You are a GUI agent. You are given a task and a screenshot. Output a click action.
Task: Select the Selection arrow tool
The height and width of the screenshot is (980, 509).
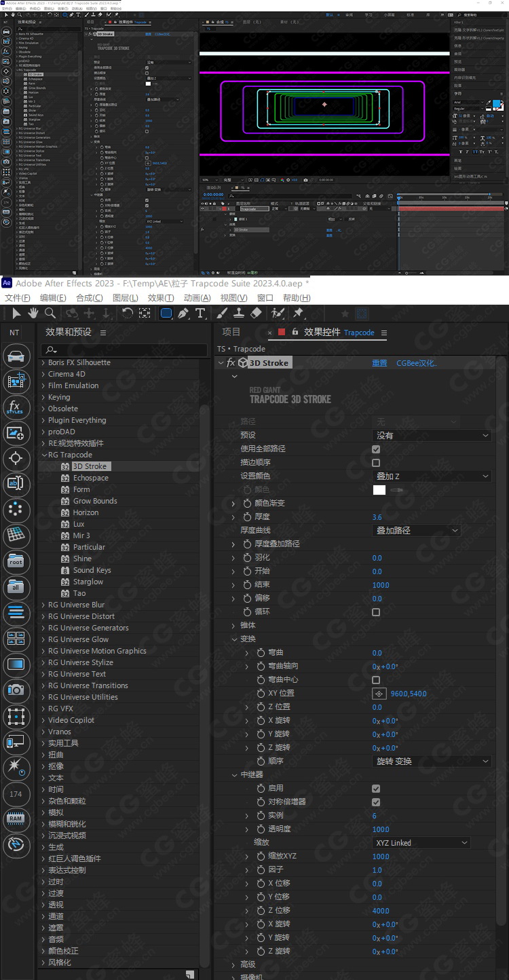click(x=17, y=313)
